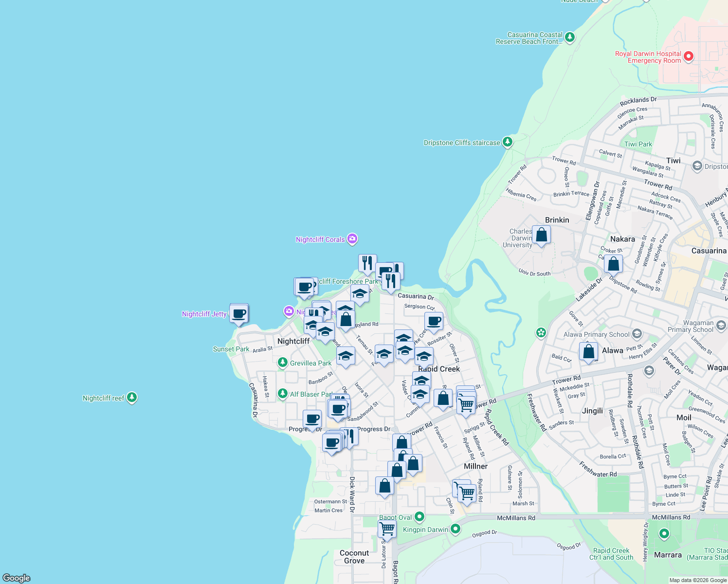The width and height of the screenshot is (728, 584).
Task: Select the Nakara suburb label
Action: [622, 239]
